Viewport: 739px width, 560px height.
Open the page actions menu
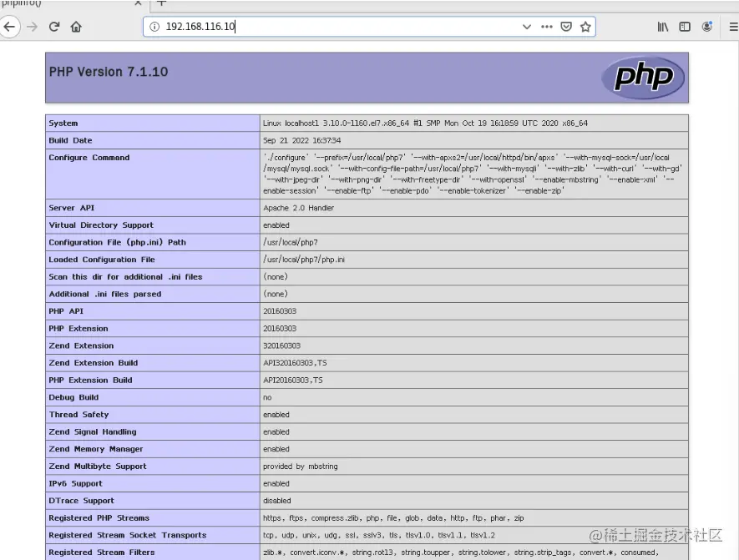(547, 26)
